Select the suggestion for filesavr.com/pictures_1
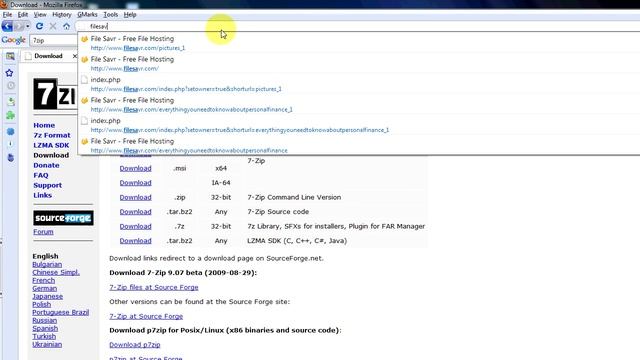640x360 pixels. click(358, 43)
